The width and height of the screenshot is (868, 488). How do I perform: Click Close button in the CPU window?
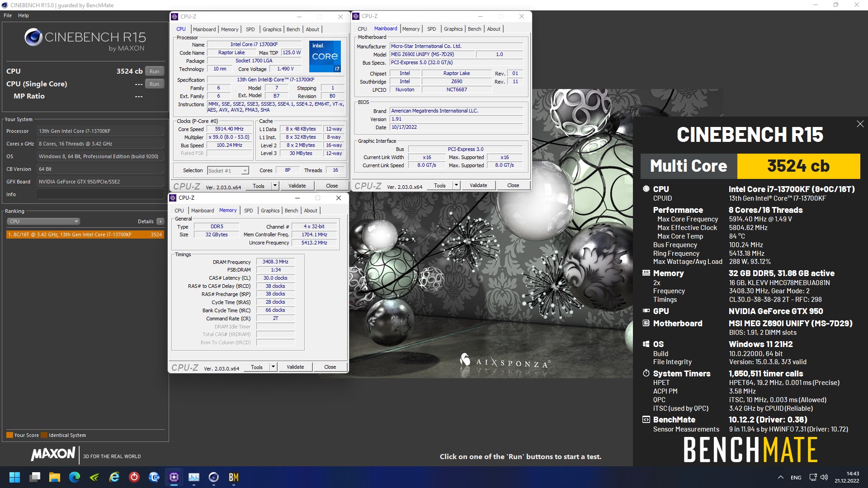point(332,186)
